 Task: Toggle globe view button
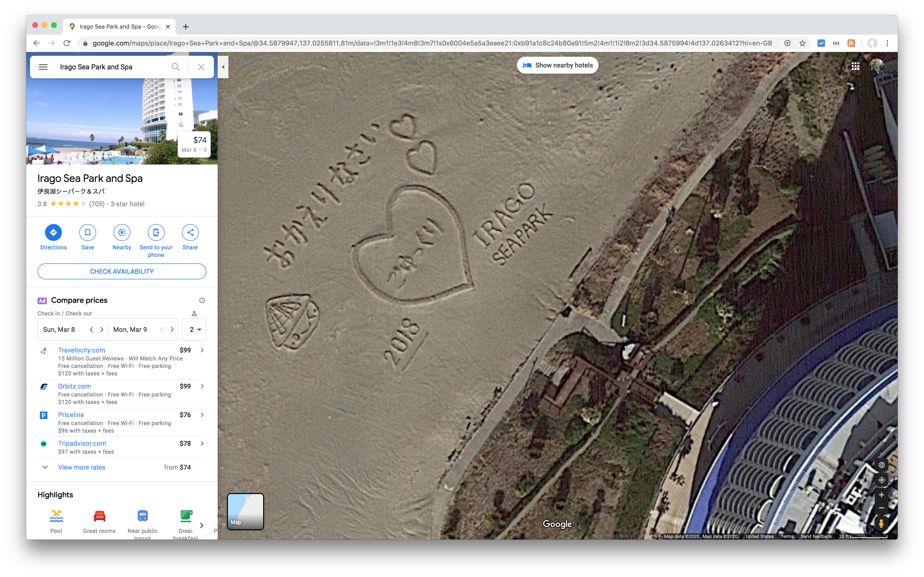point(881,465)
